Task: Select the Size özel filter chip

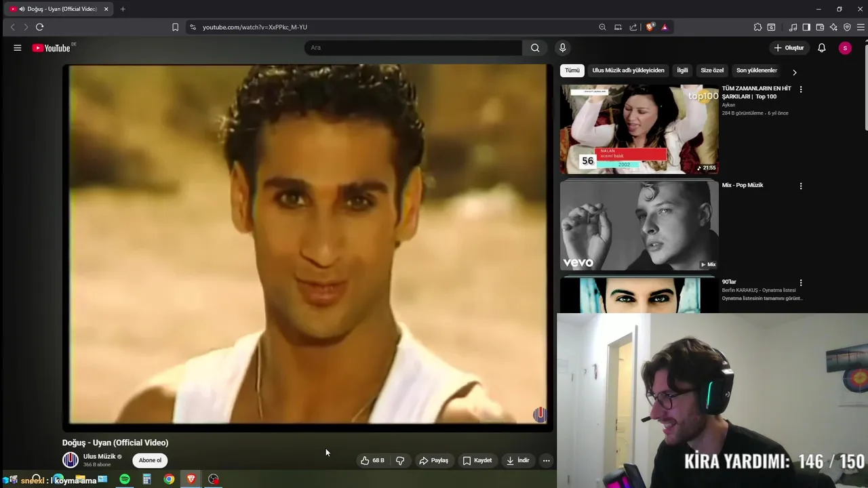Action: [x=712, y=70]
